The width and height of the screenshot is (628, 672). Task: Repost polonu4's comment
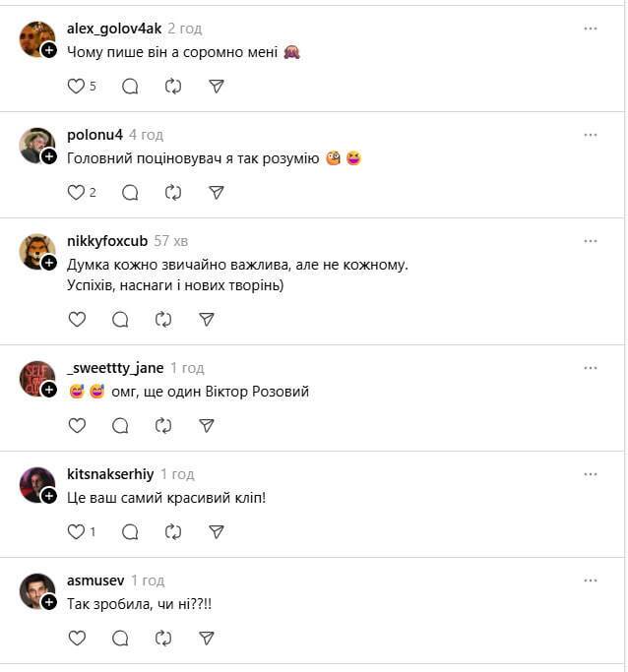(173, 193)
